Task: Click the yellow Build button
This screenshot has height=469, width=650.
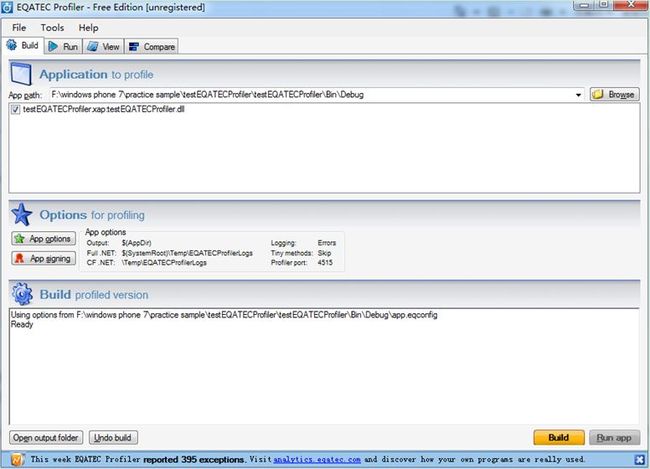Action: point(559,437)
